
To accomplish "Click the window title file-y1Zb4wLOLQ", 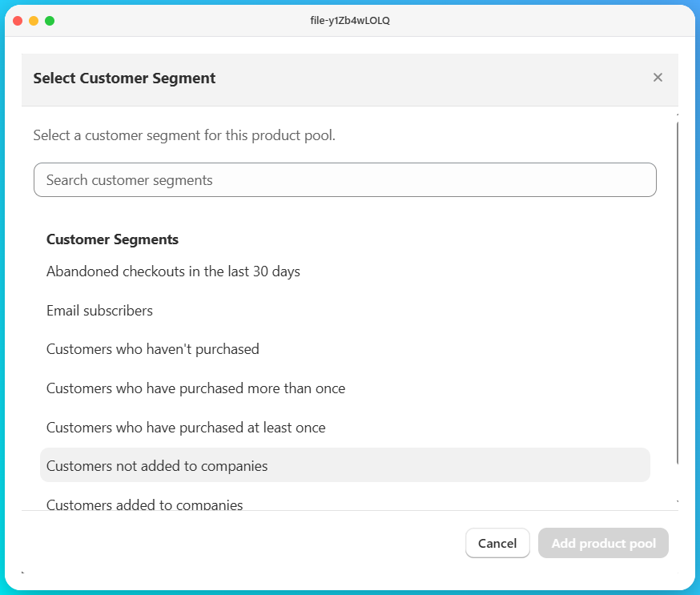I will 350,21.
